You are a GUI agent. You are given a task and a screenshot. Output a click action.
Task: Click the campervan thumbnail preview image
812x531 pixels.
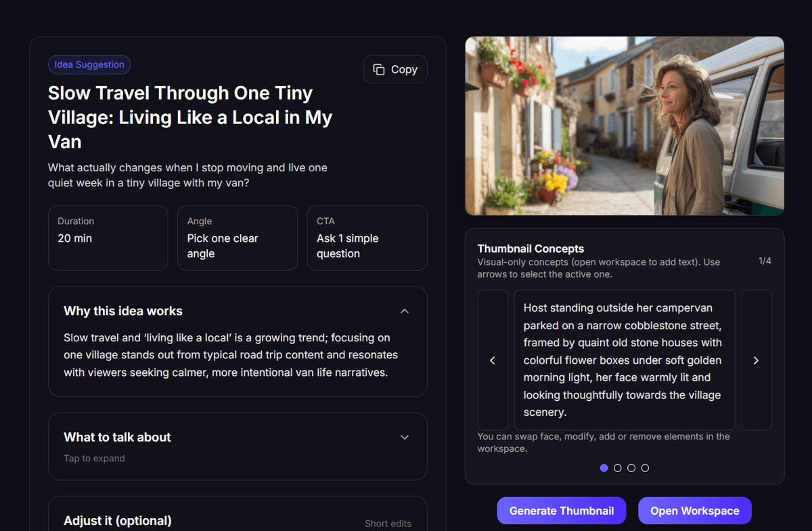click(x=624, y=126)
